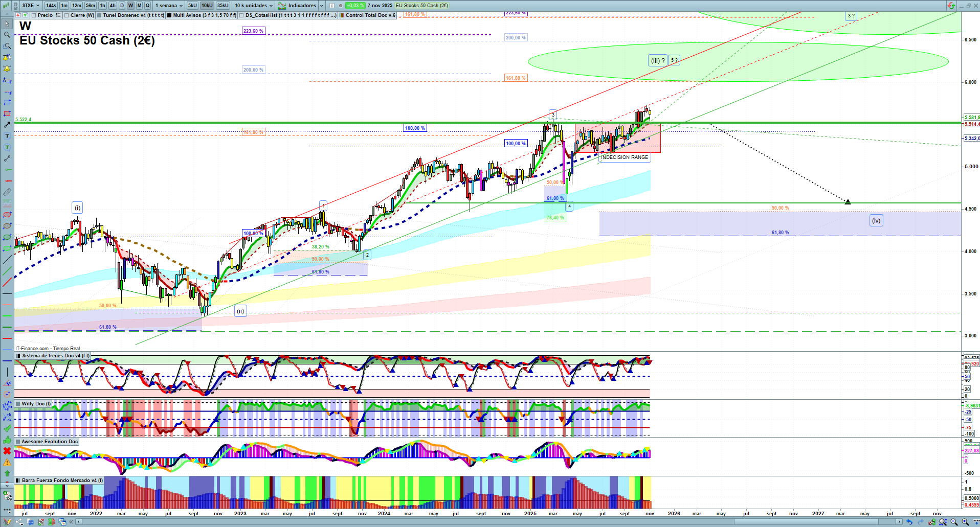Toggle Barra Fuerza Fondo Mercado panel box
980x527 pixels.
[x=18, y=480]
